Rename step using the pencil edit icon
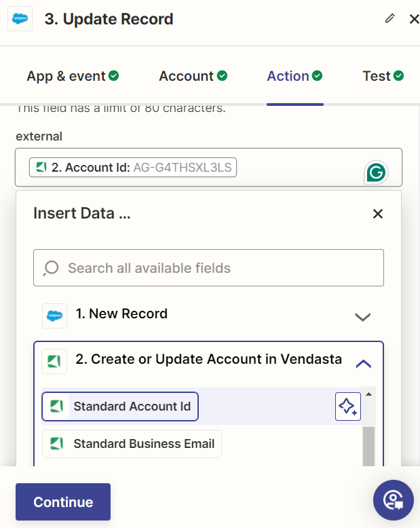This screenshot has height=528, width=420. tap(389, 18)
